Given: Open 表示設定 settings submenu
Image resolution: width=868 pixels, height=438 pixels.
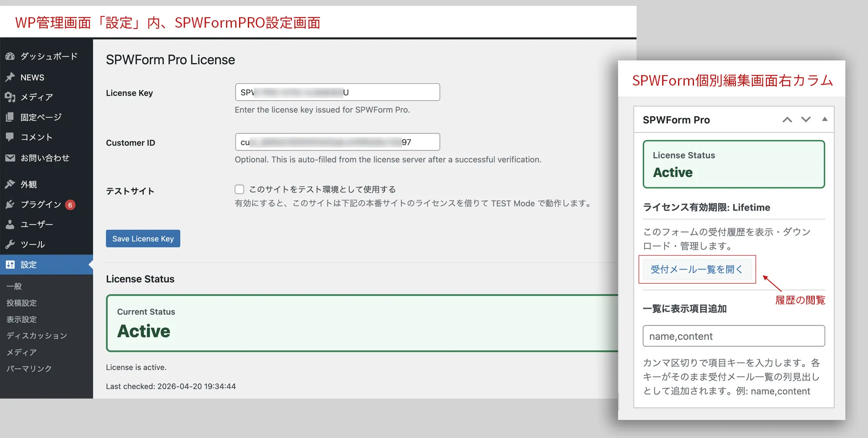Looking at the screenshot, I should coord(22,319).
